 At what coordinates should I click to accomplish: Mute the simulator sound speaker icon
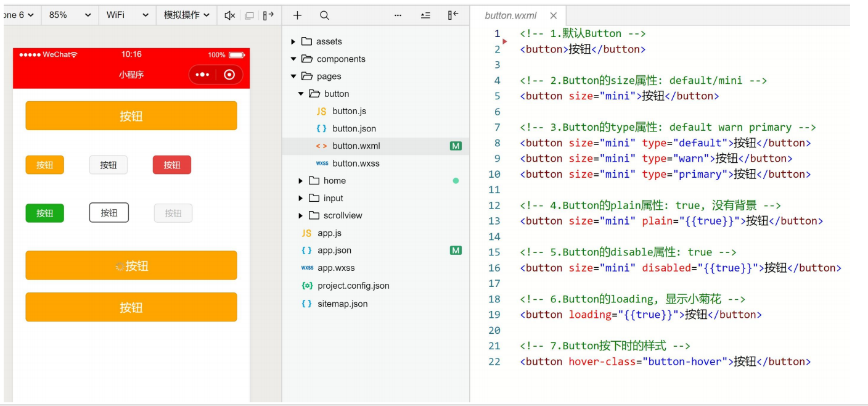(229, 15)
